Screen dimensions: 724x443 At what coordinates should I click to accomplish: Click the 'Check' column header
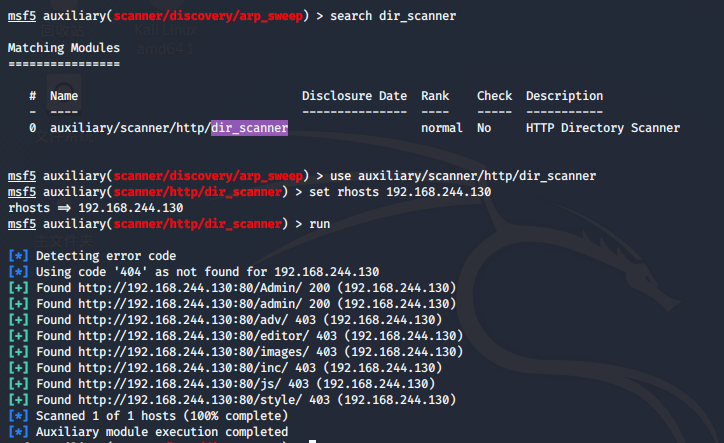(495, 96)
